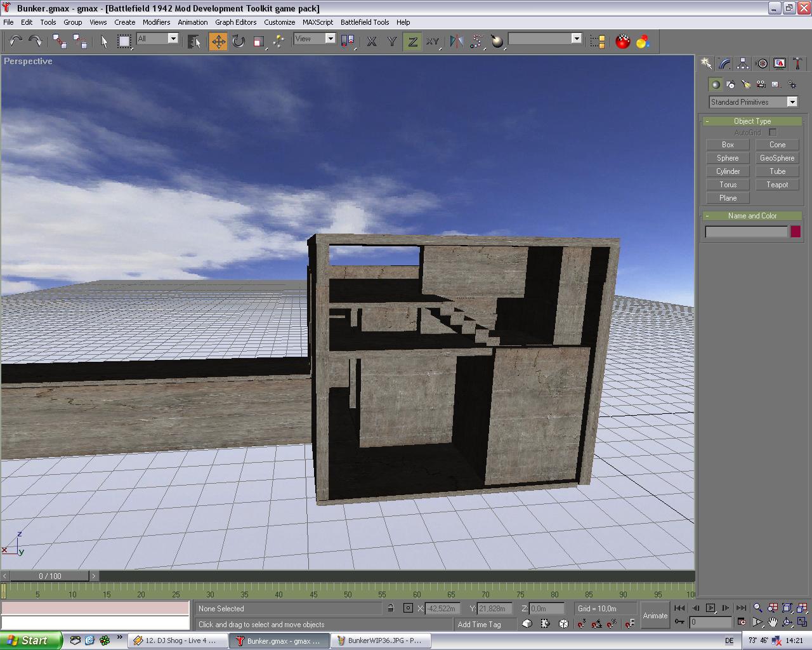The image size is (812, 650).
Task: Click the Teapot primitive button
Action: (x=777, y=185)
